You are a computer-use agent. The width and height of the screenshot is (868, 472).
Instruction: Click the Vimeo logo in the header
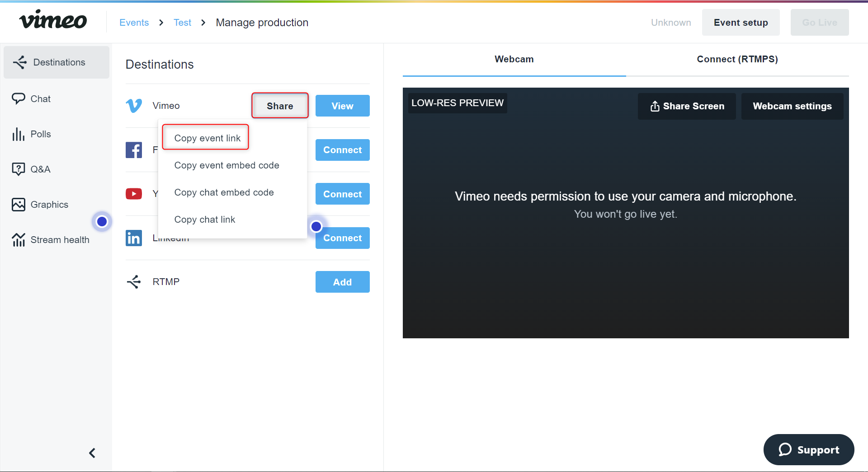(53, 20)
